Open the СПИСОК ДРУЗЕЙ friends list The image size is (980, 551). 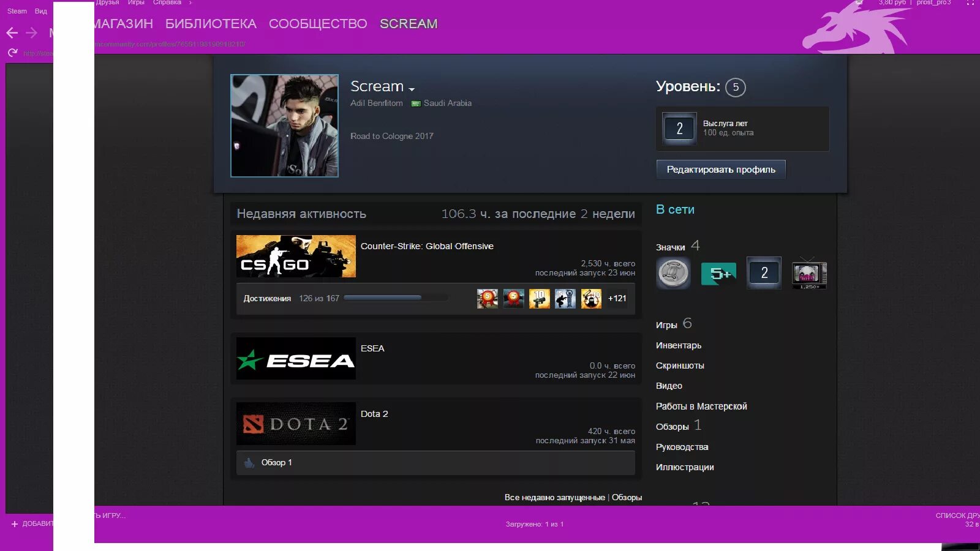[957, 515]
